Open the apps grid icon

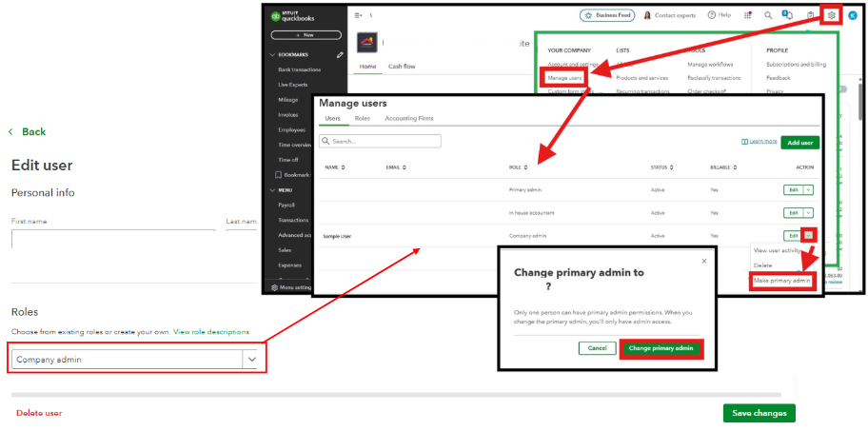747,15
